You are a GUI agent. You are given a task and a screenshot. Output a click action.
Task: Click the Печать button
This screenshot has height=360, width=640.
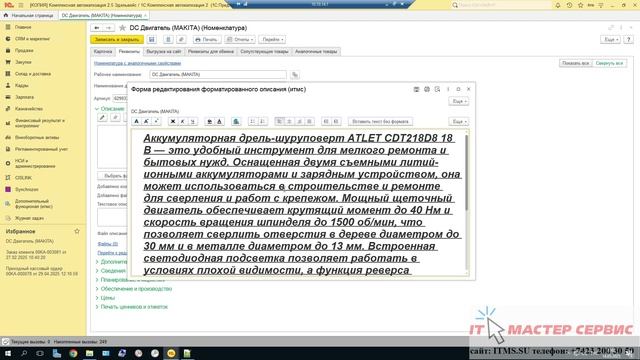coord(207,40)
